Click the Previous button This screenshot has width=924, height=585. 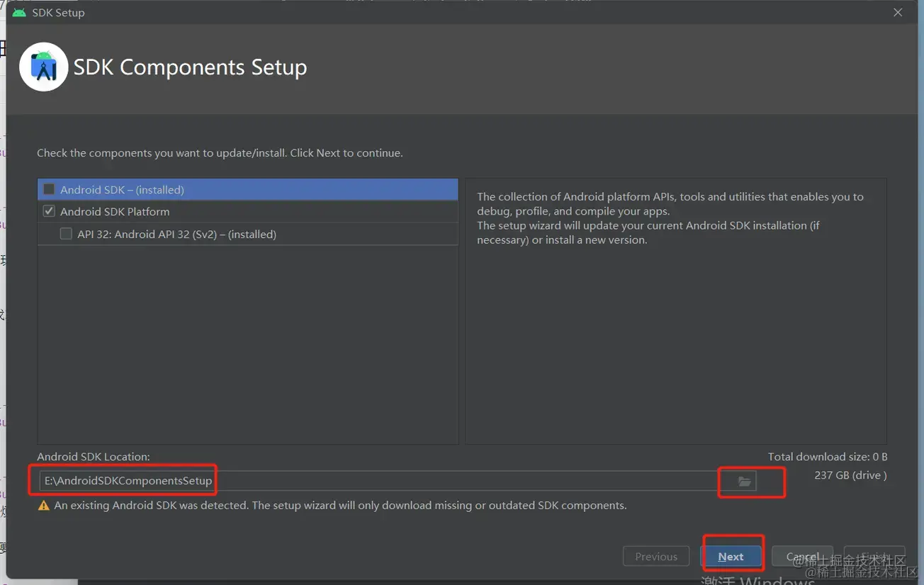(x=656, y=557)
